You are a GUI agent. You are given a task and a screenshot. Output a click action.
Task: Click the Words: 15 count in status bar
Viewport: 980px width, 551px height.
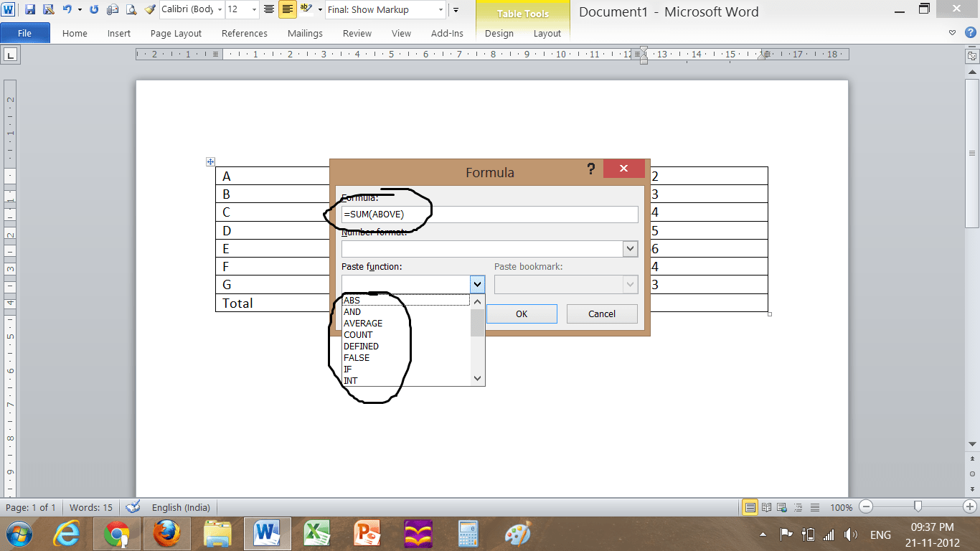pyautogui.click(x=91, y=507)
